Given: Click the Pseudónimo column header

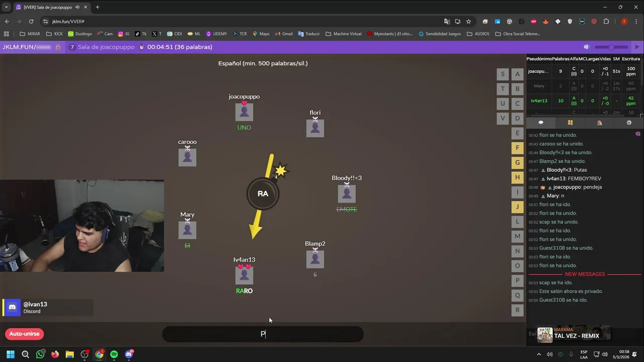Looking at the screenshot, I should [539, 59].
